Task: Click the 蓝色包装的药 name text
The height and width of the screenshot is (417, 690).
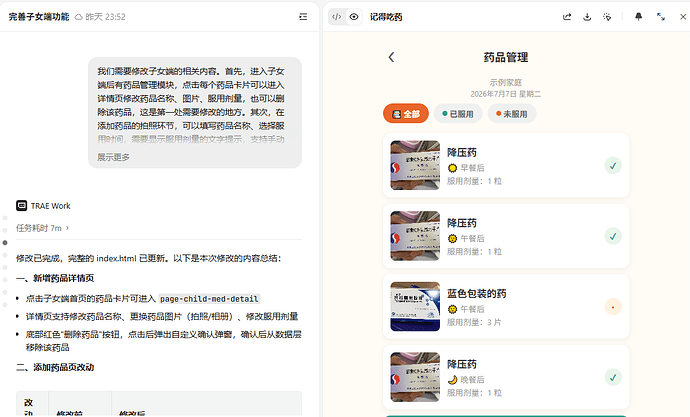Action: click(x=477, y=293)
